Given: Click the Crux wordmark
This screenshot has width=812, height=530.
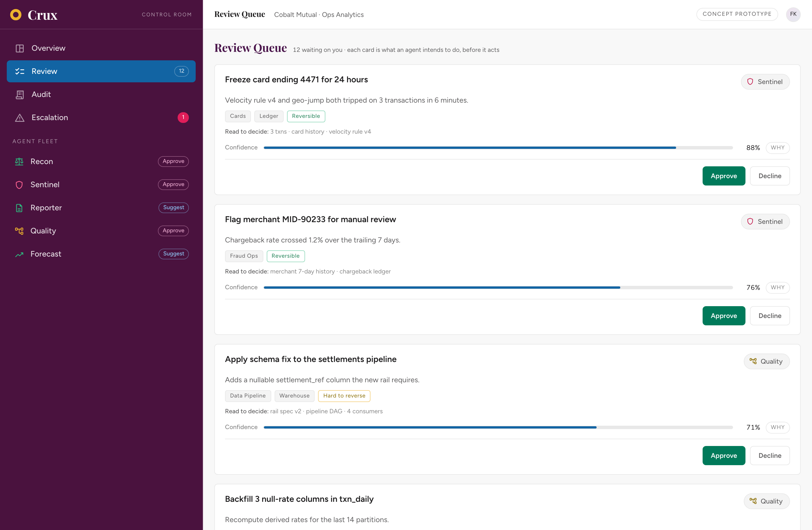Looking at the screenshot, I should point(43,15).
